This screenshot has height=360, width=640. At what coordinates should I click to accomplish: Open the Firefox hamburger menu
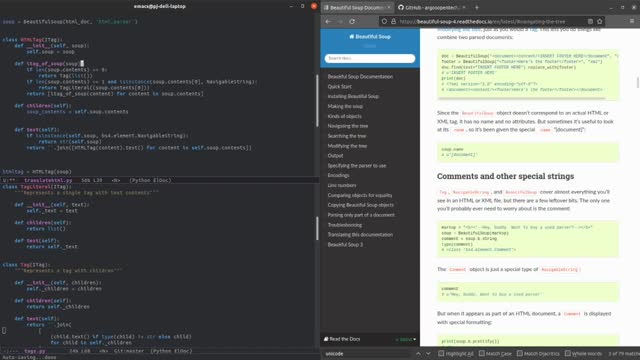coord(632,21)
